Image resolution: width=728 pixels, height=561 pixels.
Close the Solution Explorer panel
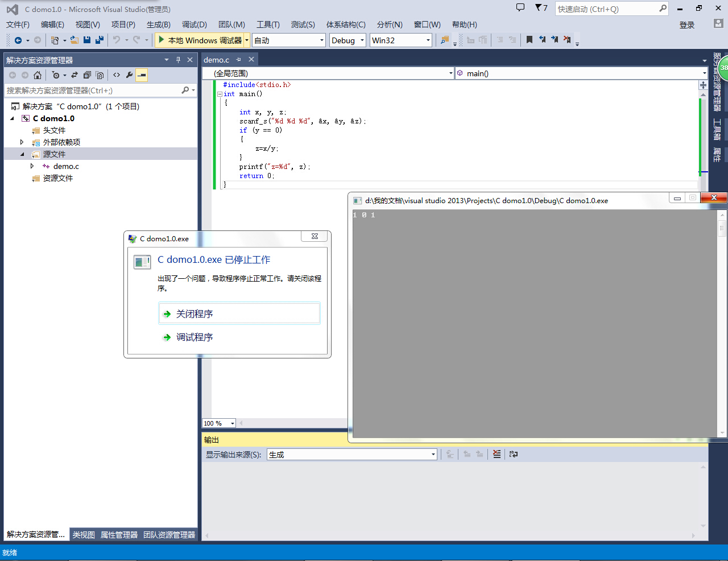pos(190,60)
